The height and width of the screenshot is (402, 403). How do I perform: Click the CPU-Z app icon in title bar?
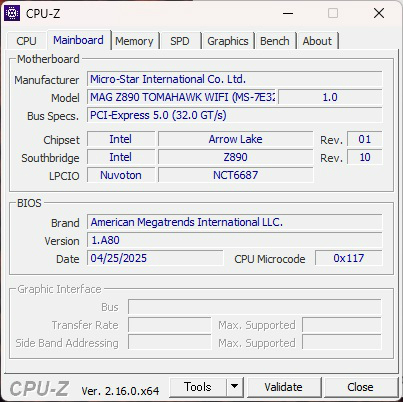click(x=12, y=13)
